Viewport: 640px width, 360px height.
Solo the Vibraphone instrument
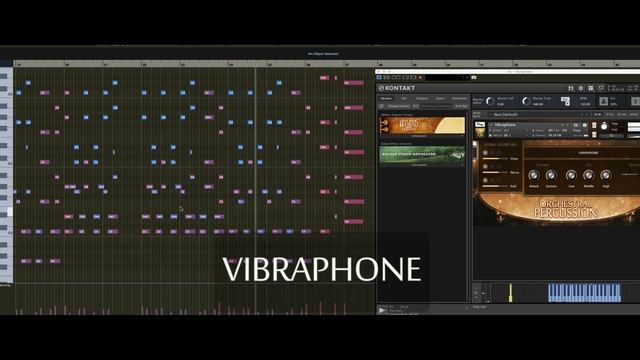[x=594, y=125]
